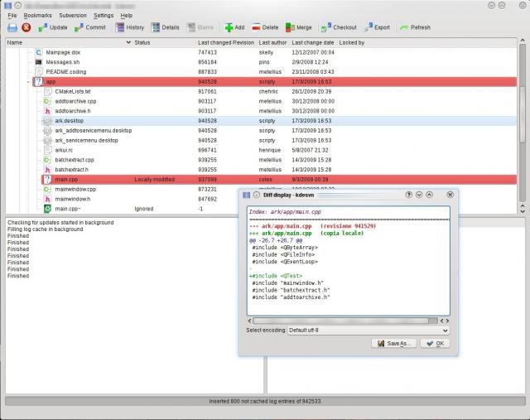Collapse the app folder tree node
The width and height of the screenshot is (530, 420).
tap(29, 83)
